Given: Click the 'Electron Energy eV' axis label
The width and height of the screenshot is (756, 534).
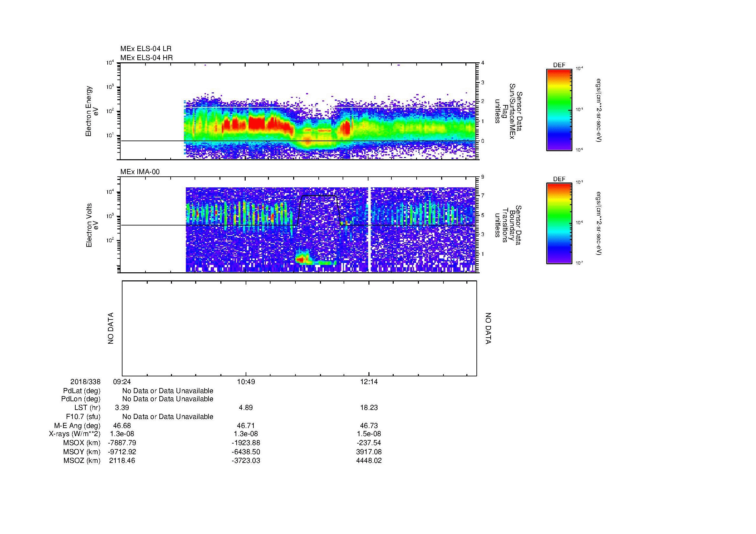Looking at the screenshot, I should tap(92, 111).
